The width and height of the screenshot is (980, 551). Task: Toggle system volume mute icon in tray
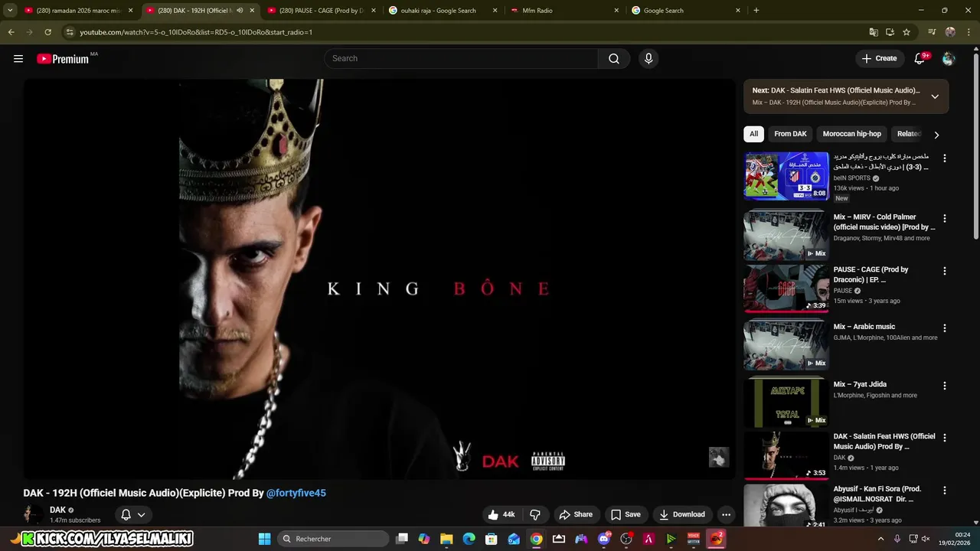click(925, 539)
